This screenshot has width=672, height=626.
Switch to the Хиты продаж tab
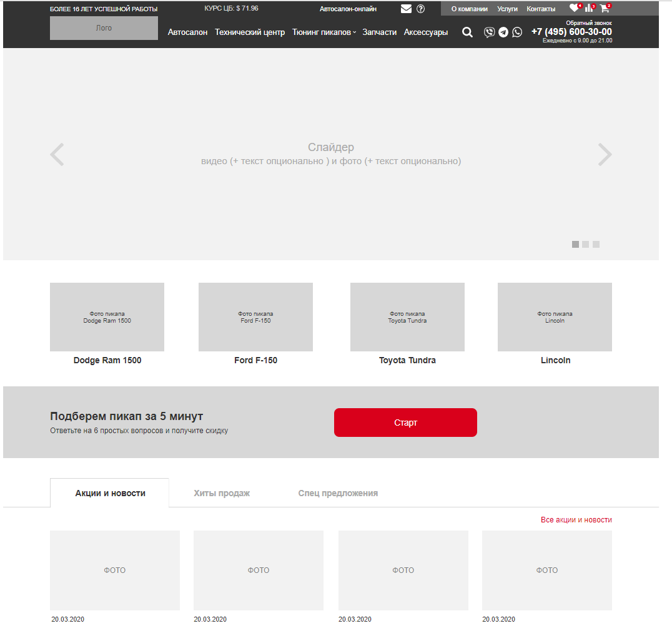[222, 493]
